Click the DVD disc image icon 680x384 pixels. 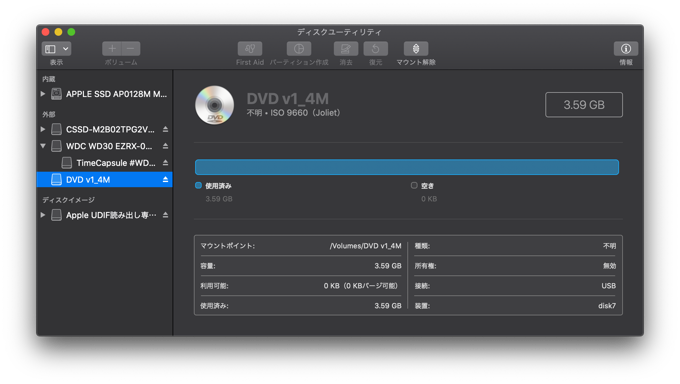214,105
